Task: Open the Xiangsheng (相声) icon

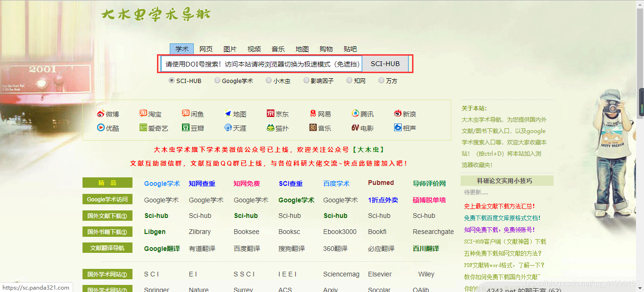Action: point(398,127)
